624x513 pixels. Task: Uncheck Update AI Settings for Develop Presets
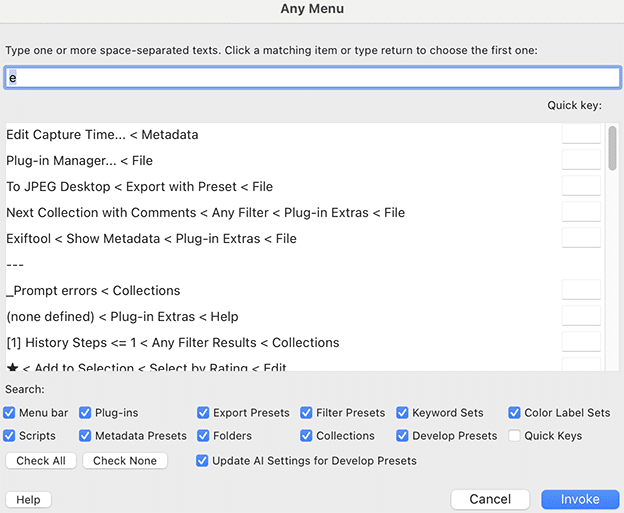coord(204,461)
